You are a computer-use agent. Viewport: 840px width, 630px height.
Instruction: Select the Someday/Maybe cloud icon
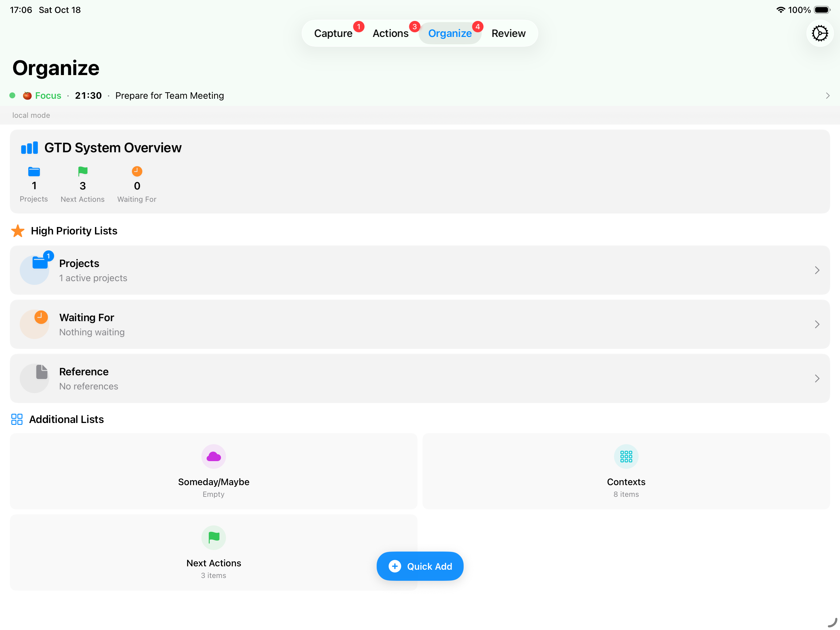[x=213, y=456]
